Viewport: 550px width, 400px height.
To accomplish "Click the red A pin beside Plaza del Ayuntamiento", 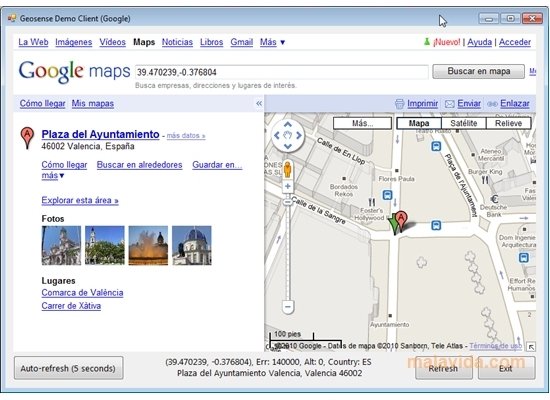I will (x=27, y=138).
